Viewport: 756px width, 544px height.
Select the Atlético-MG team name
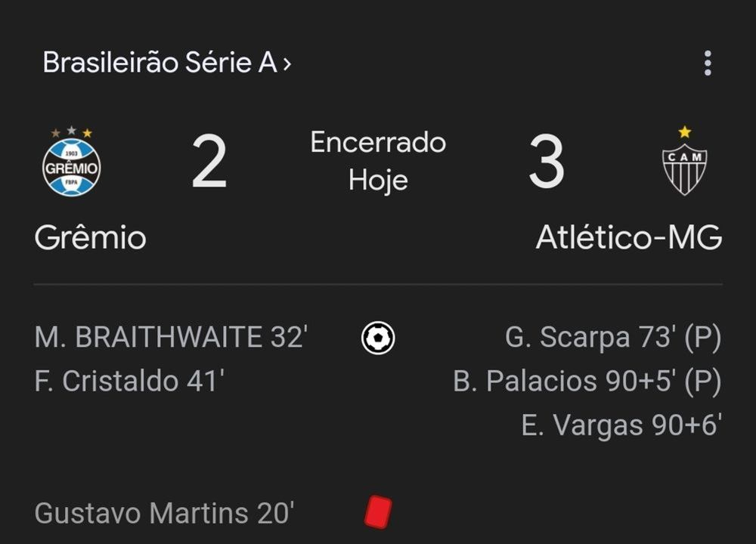(x=628, y=238)
